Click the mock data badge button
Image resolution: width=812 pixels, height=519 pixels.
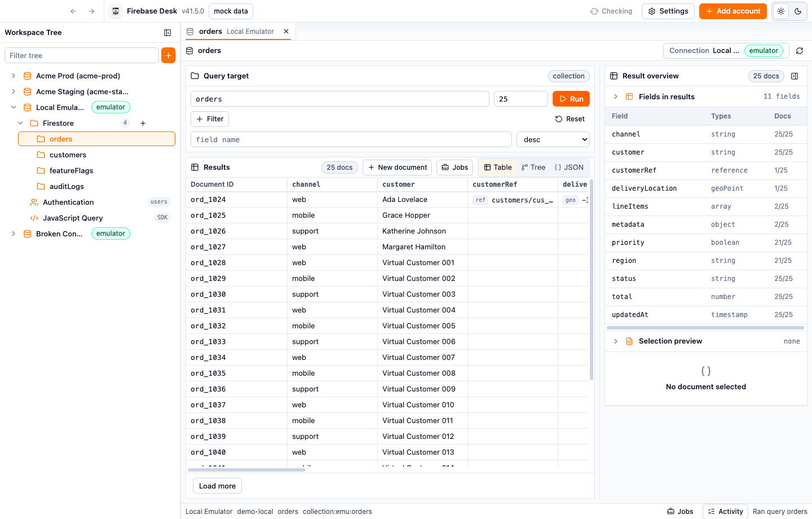[x=231, y=11]
